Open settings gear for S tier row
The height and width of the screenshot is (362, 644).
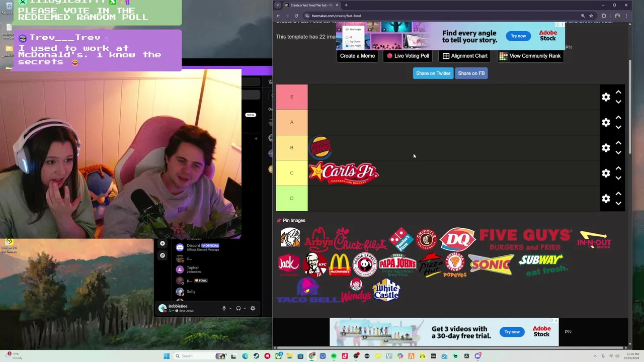[x=606, y=97]
